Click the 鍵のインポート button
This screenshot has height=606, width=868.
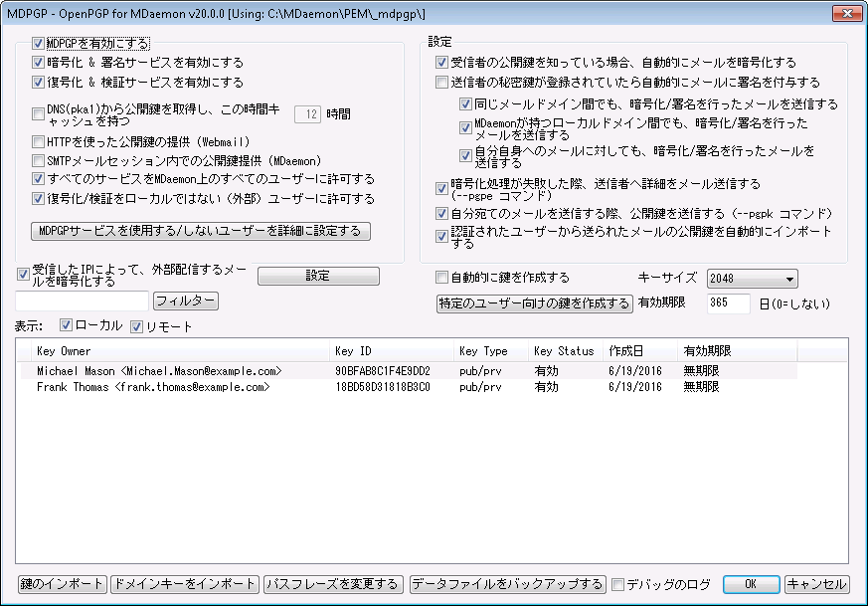coord(63,584)
